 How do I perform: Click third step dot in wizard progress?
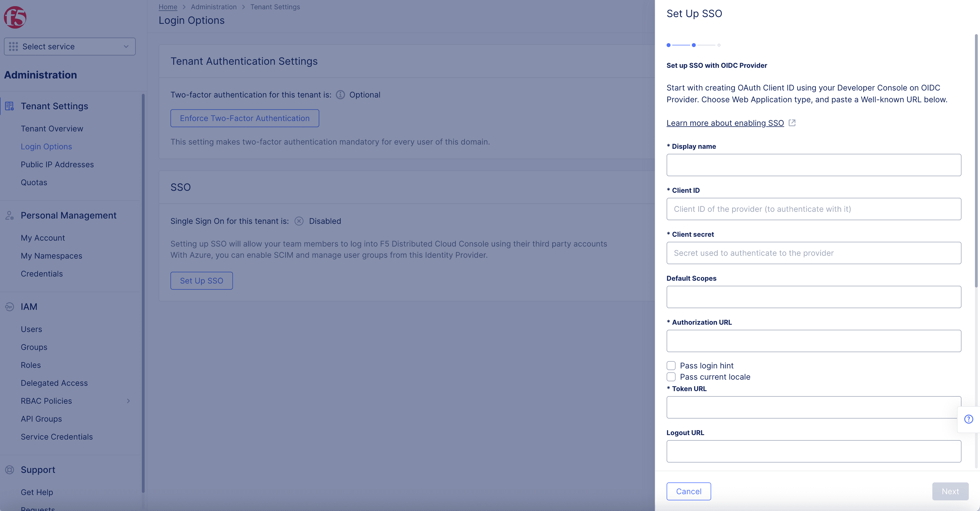719,45
